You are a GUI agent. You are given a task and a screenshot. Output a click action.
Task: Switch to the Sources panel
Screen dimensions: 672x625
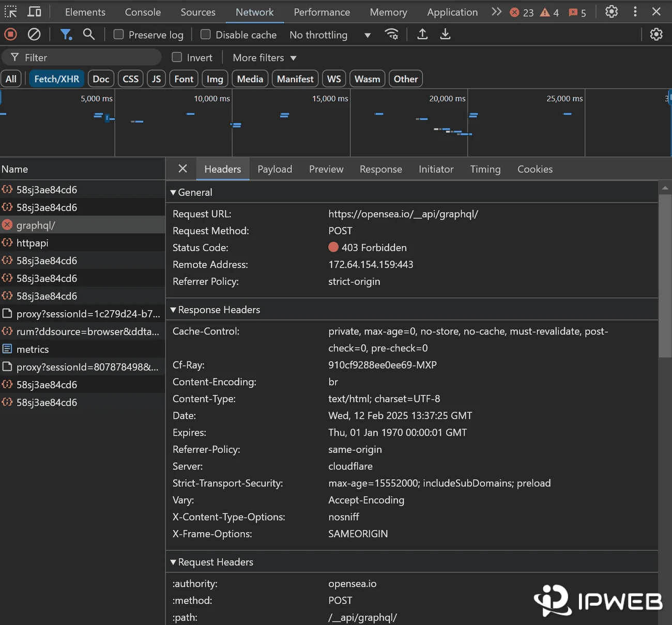[x=198, y=12]
